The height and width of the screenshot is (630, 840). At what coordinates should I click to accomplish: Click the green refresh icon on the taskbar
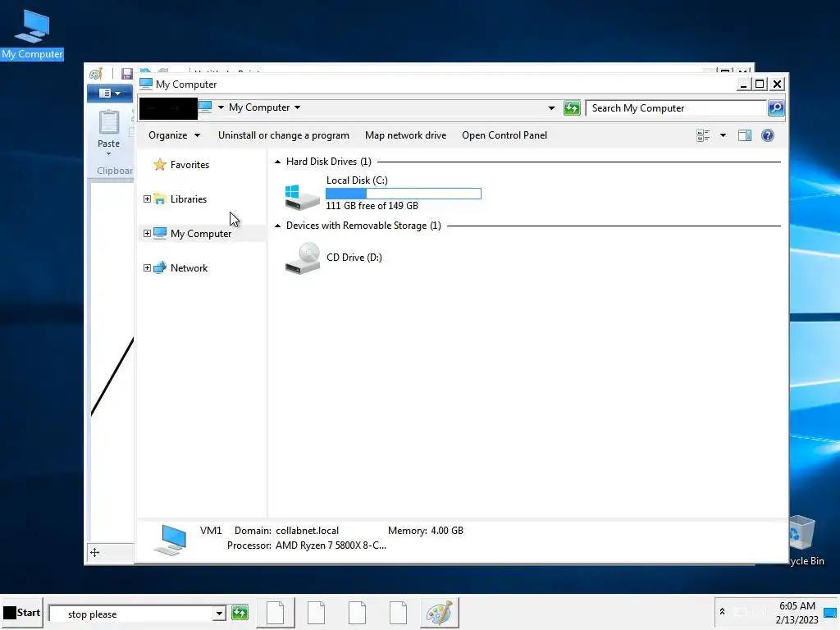(x=240, y=612)
